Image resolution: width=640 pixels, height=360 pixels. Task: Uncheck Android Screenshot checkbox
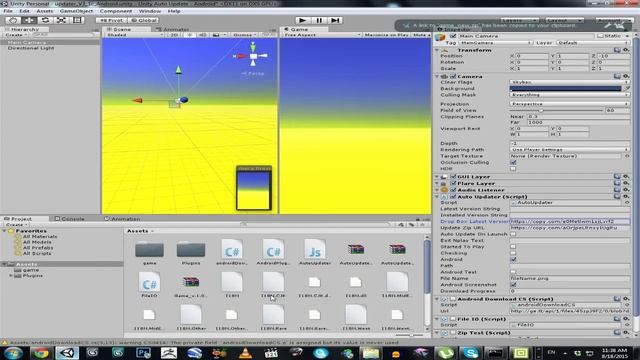(x=513, y=284)
